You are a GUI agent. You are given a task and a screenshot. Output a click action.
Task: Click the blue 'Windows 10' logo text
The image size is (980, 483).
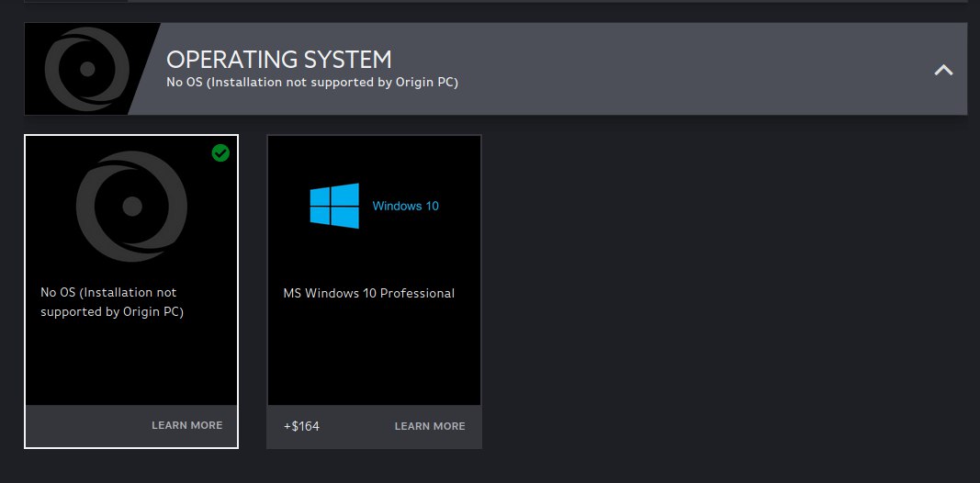[x=406, y=206]
